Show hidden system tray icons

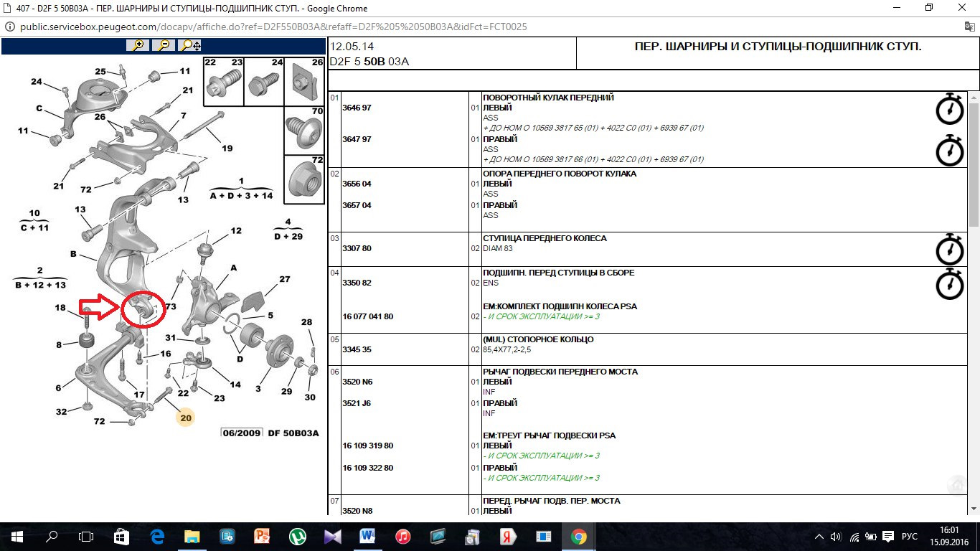pyautogui.click(x=820, y=537)
